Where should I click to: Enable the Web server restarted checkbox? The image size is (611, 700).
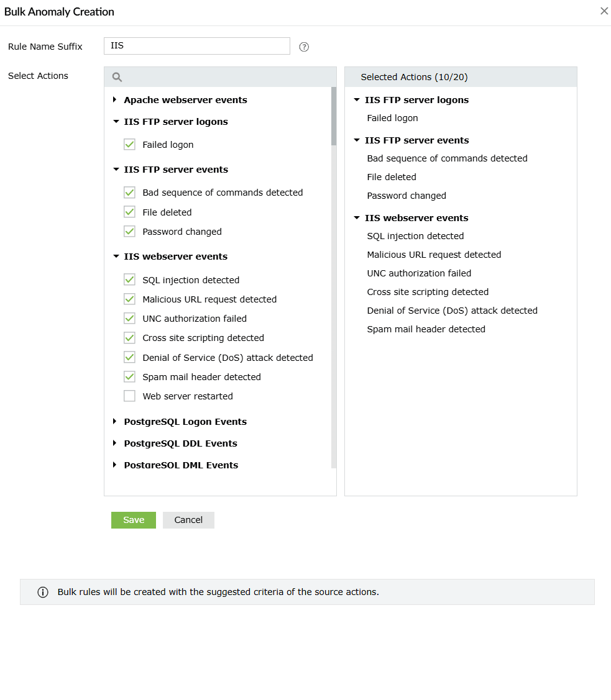click(129, 396)
